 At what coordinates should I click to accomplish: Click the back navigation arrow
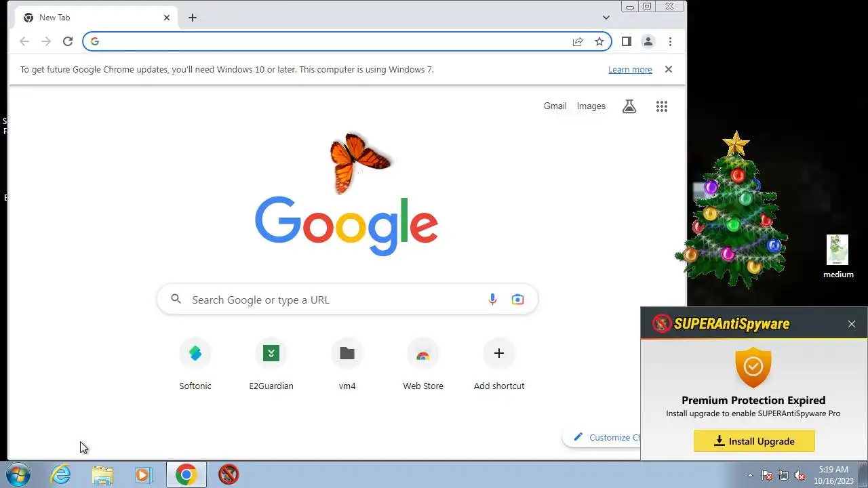(x=24, y=41)
